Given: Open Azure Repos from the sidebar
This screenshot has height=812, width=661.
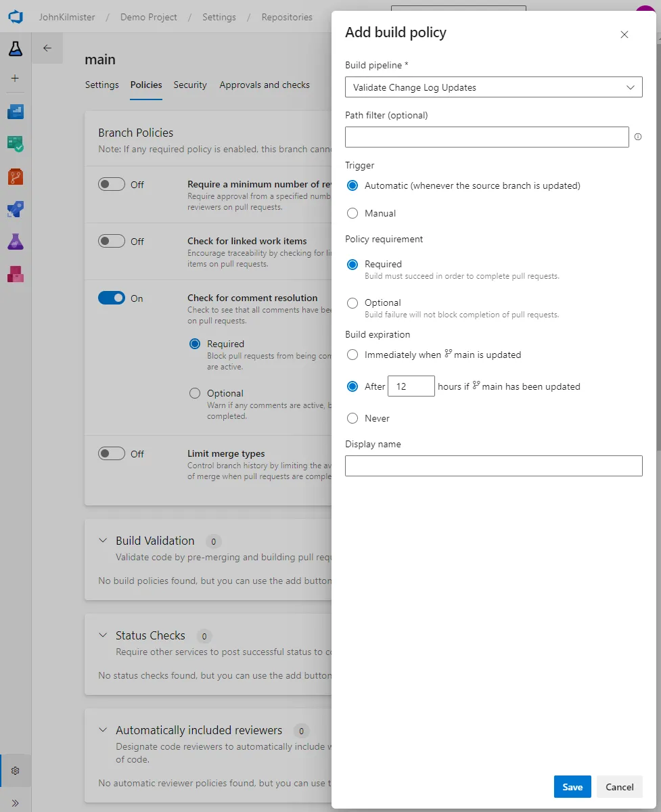Looking at the screenshot, I should pyautogui.click(x=15, y=177).
